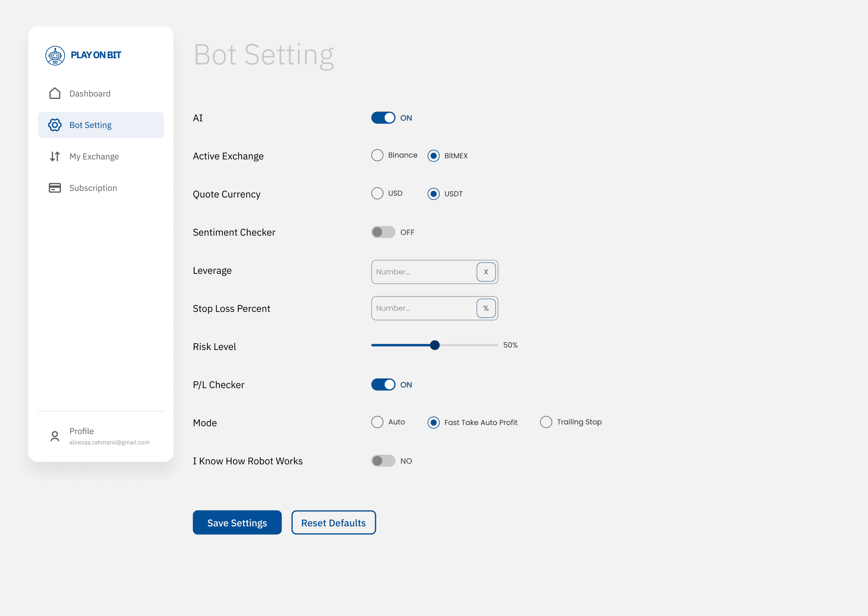Open the Profile section
Screen dimensions: 868x616
pyautogui.click(x=101, y=436)
